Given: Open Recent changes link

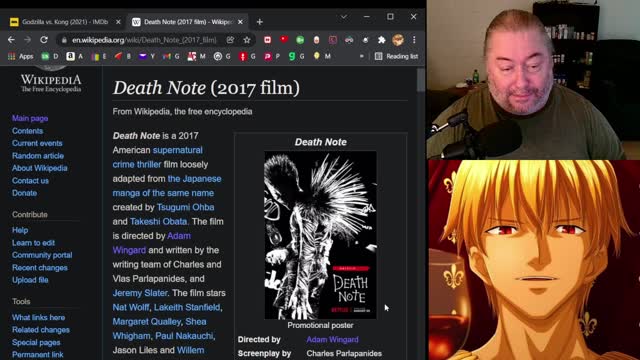Looking at the screenshot, I should [x=40, y=268].
